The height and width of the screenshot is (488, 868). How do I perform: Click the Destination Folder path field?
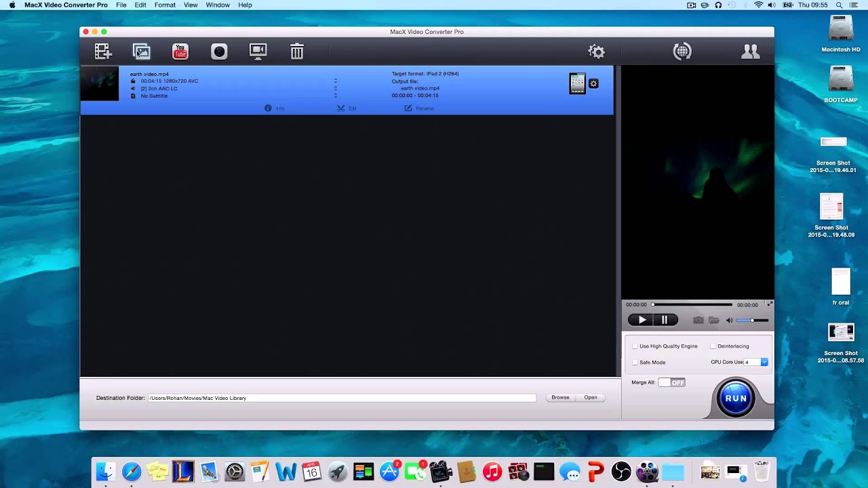(x=342, y=398)
